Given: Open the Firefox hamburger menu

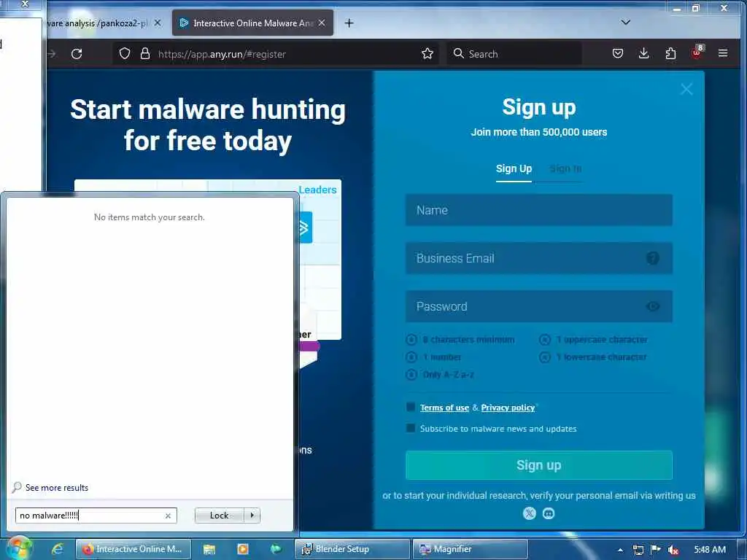Looking at the screenshot, I should point(723,53).
